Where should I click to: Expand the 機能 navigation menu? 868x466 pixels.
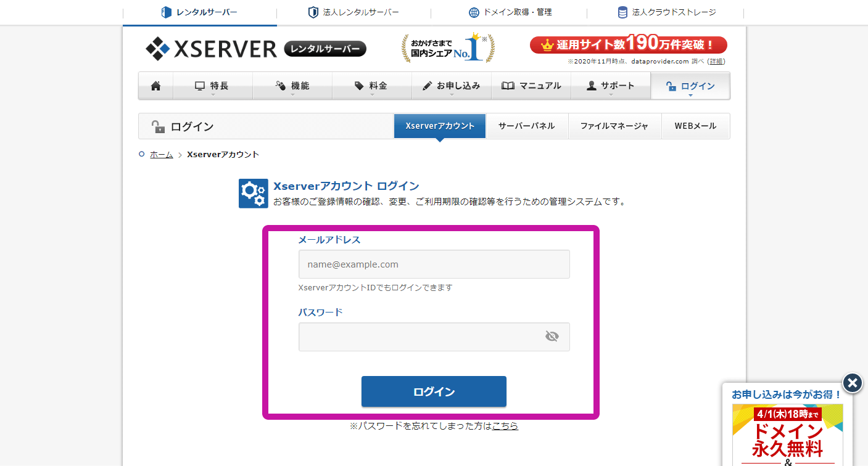[292, 86]
